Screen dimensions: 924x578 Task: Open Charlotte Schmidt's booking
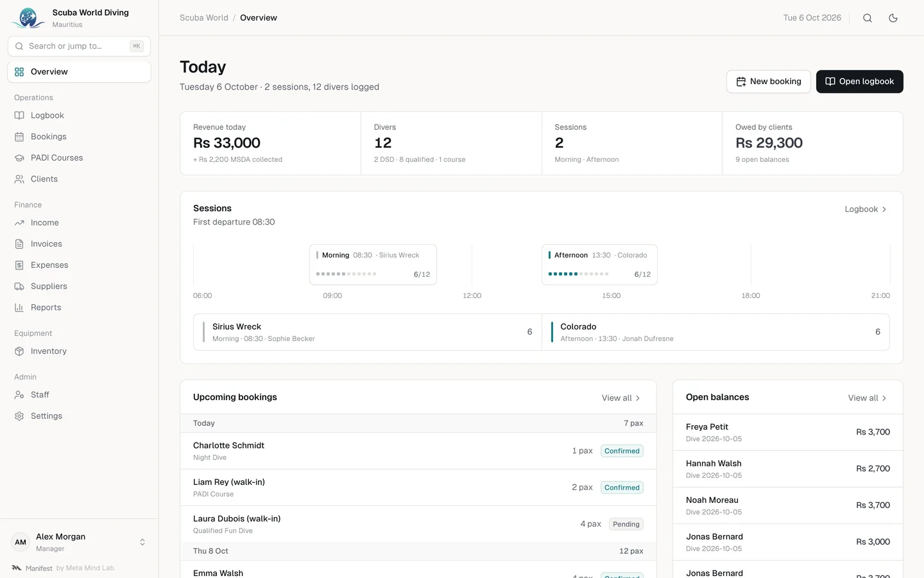(418, 451)
